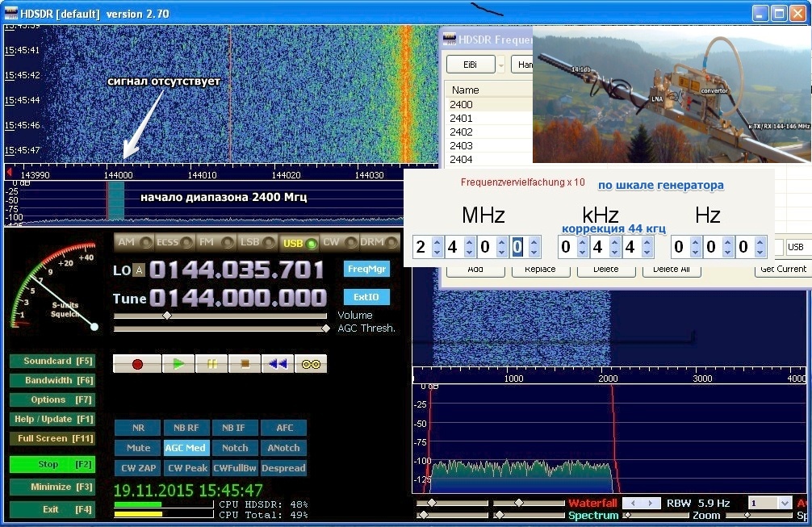Viewport: 812px width, 527px height.
Task: Stop playback with the square stop button
Action: click(x=245, y=364)
